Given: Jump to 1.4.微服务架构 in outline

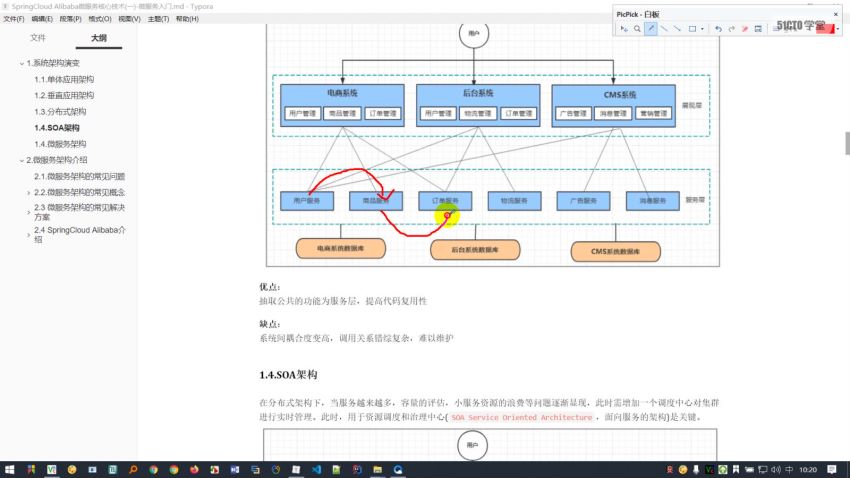Looking at the screenshot, I should tap(60, 144).
